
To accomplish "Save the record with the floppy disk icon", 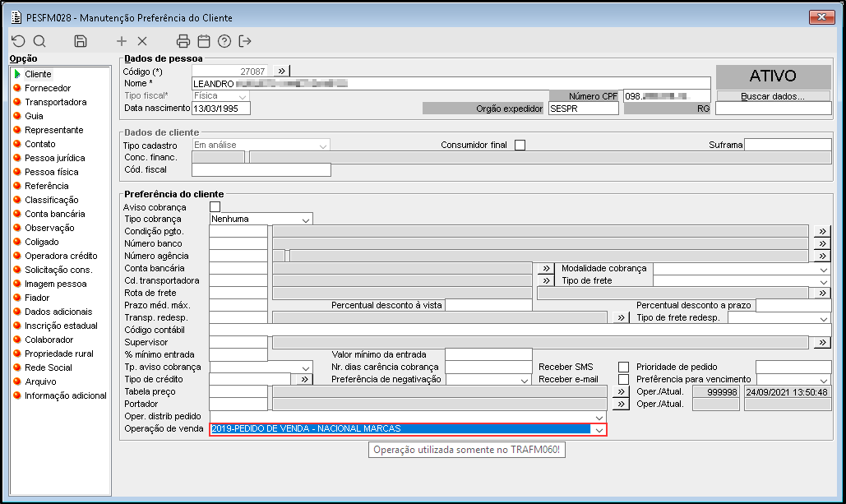I will [81, 41].
